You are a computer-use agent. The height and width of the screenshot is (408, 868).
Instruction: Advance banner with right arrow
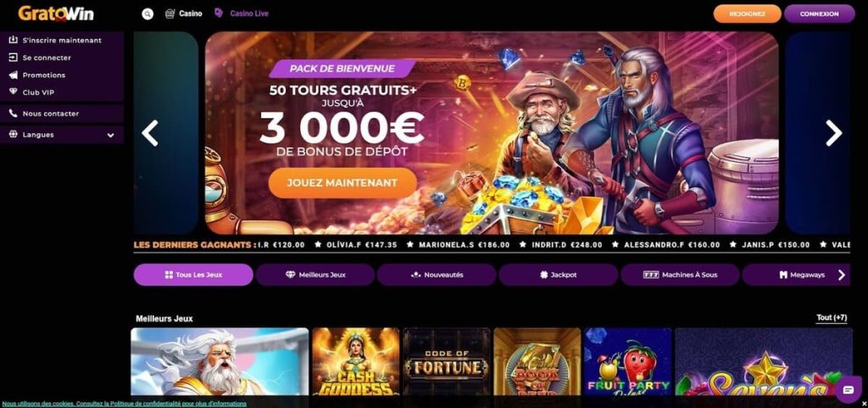[x=834, y=133]
